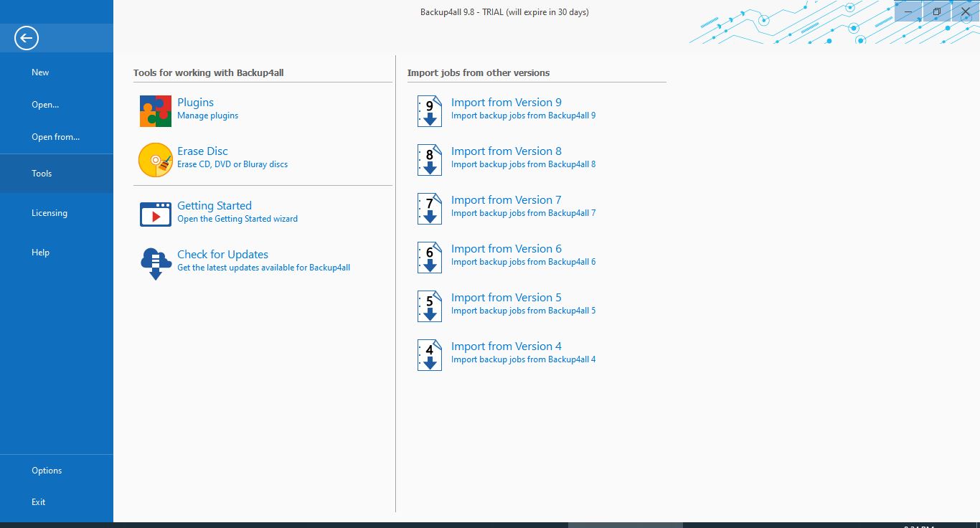Click the Plugins puzzle icon

tap(156, 111)
